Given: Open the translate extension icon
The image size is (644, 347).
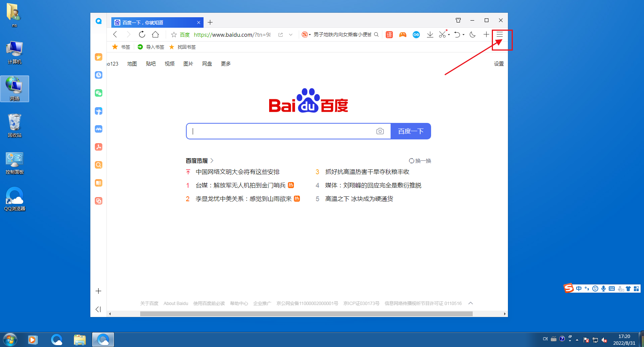Looking at the screenshot, I should click(389, 34).
